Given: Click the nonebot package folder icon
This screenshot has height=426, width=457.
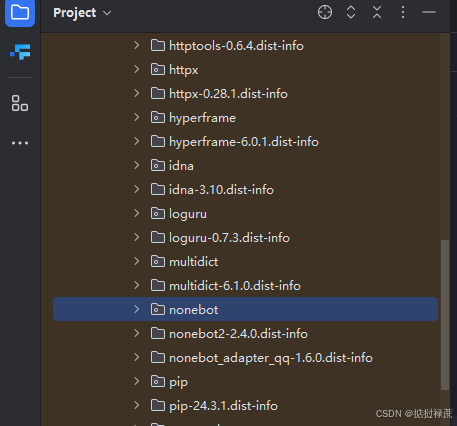Looking at the screenshot, I should click(x=158, y=309).
